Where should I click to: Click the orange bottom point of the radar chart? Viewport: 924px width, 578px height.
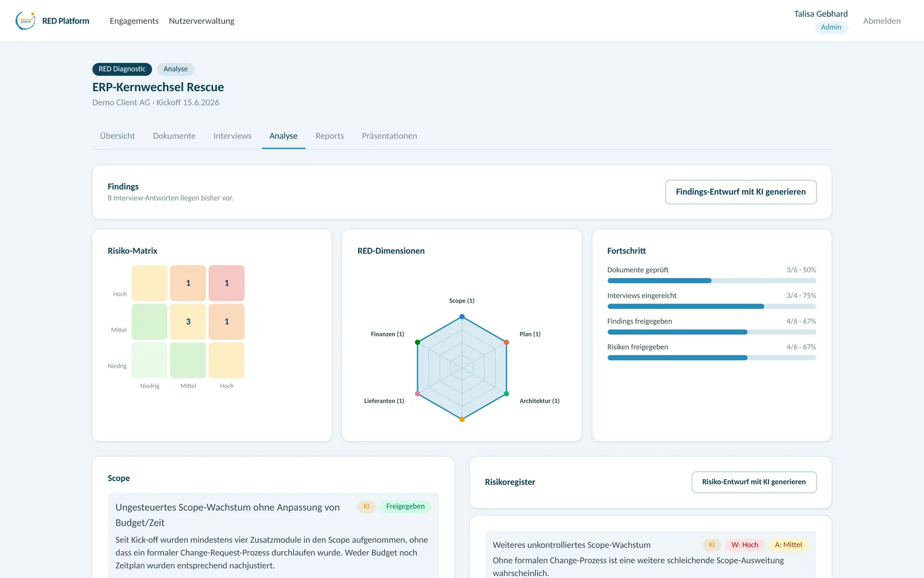pos(462,419)
